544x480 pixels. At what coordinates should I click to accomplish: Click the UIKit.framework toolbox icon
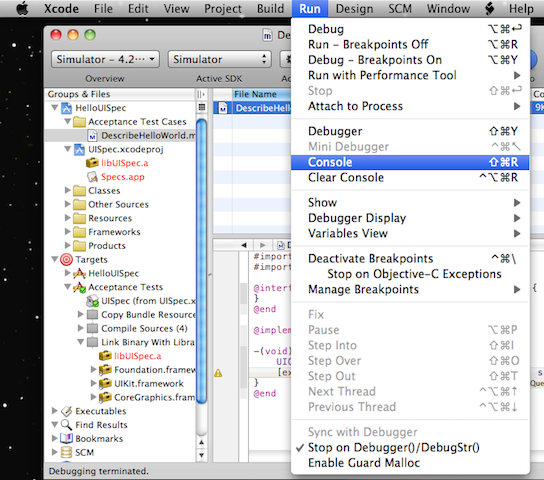105,384
